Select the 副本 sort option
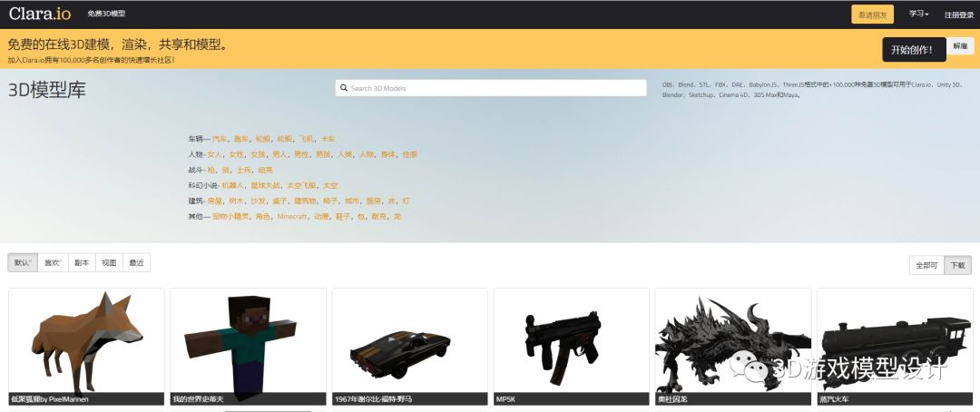Image resolution: width=980 pixels, height=412 pixels. point(82,262)
